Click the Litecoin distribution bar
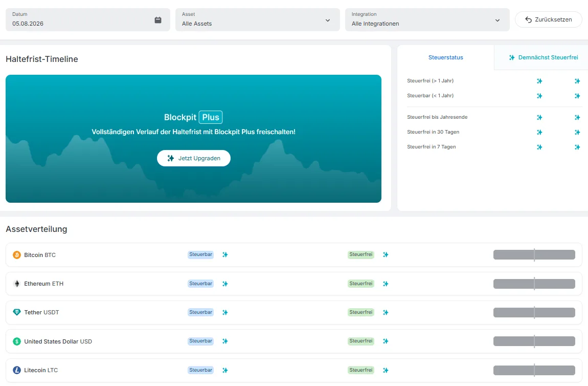 (534, 370)
